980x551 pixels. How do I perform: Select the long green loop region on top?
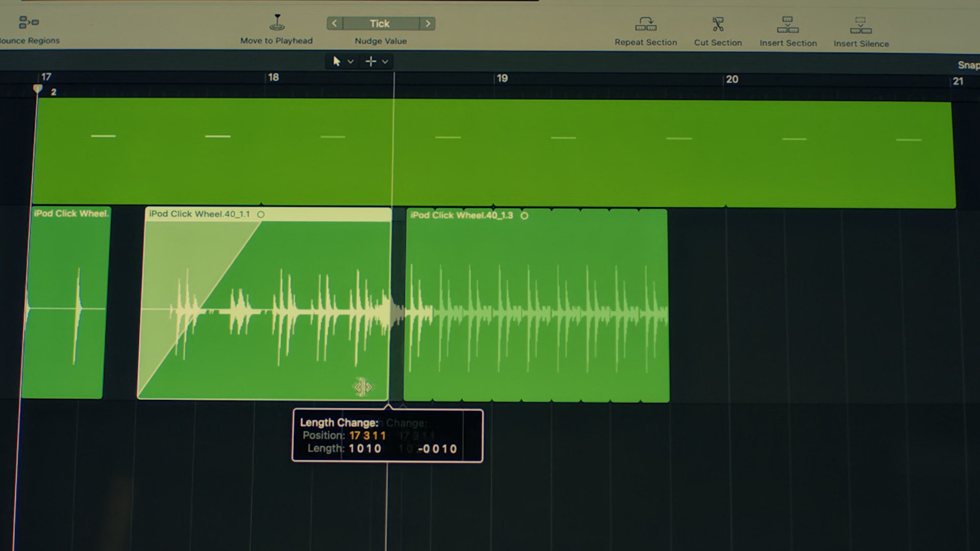point(510,153)
